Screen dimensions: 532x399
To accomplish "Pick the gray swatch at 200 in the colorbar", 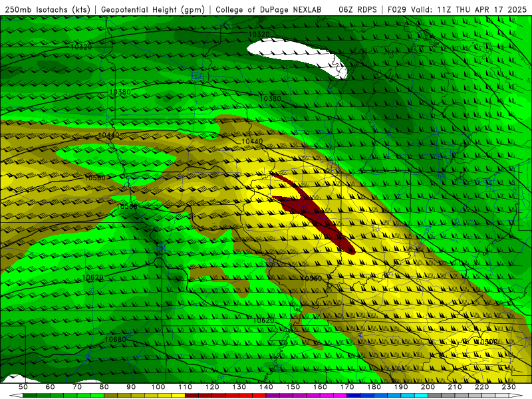I will [x=435, y=396].
